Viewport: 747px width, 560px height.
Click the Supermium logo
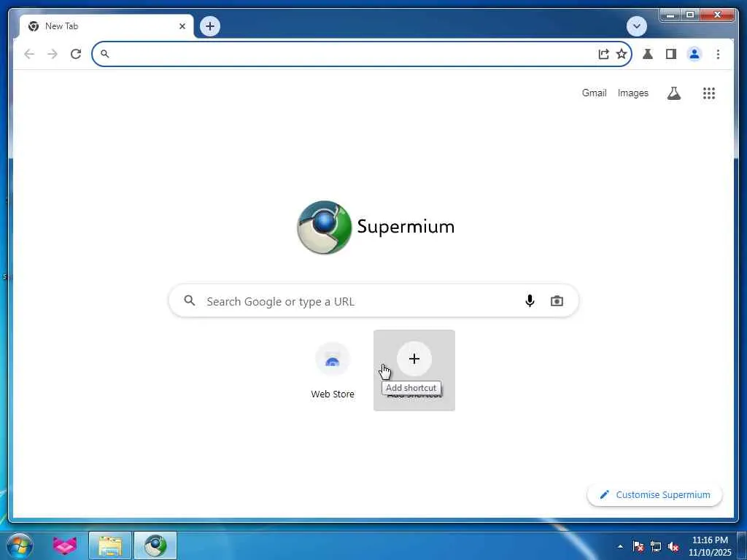[376, 227]
